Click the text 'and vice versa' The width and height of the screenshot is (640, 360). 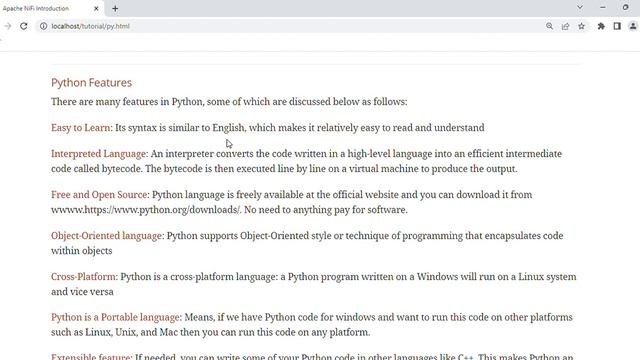point(82,291)
